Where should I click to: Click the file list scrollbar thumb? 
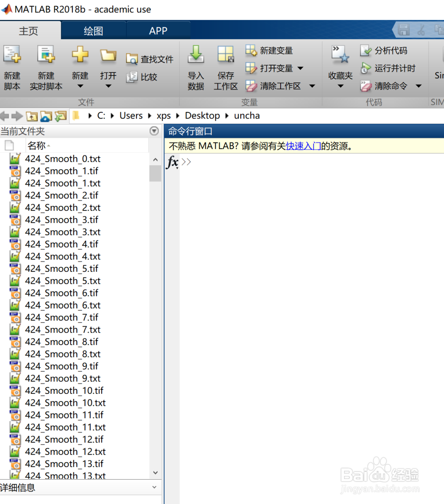click(155, 174)
